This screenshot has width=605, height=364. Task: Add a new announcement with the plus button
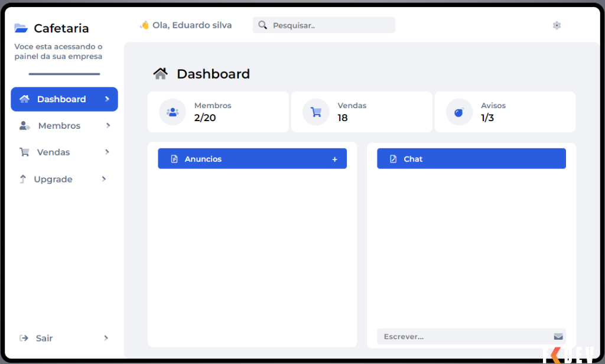coord(335,158)
